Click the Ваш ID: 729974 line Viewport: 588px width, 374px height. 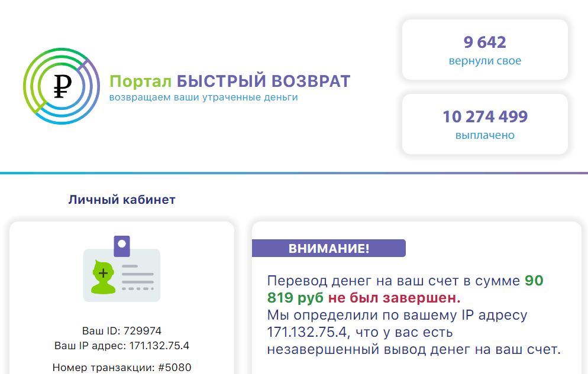(x=121, y=331)
